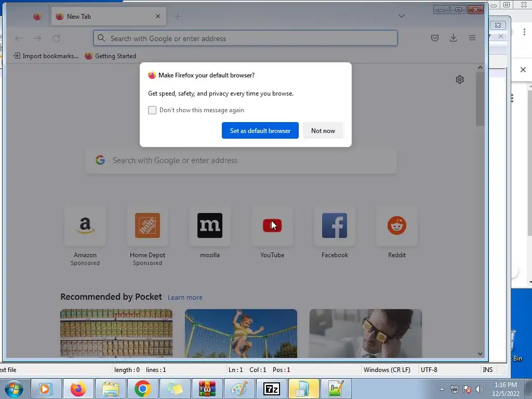Go back one page
Image resolution: width=532 pixels, height=399 pixels.
click(19, 38)
